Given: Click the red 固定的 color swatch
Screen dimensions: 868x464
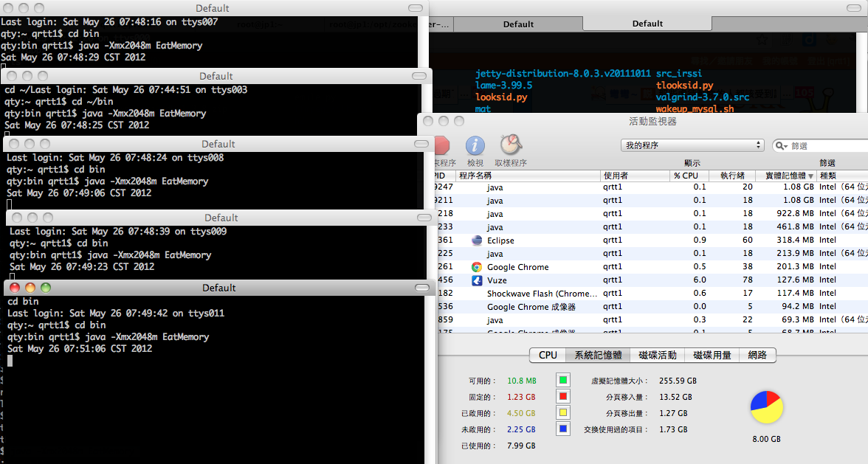Looking at the screenshot, I should pyautogui.click(x=563, y=396).
